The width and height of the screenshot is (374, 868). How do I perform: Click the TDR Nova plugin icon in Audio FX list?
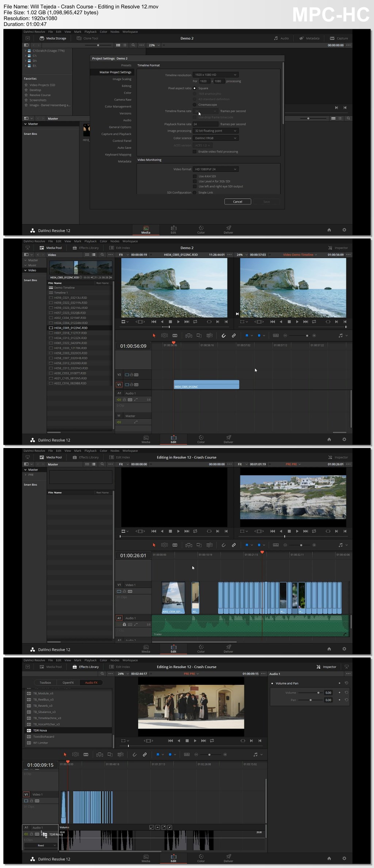(29, 731)
